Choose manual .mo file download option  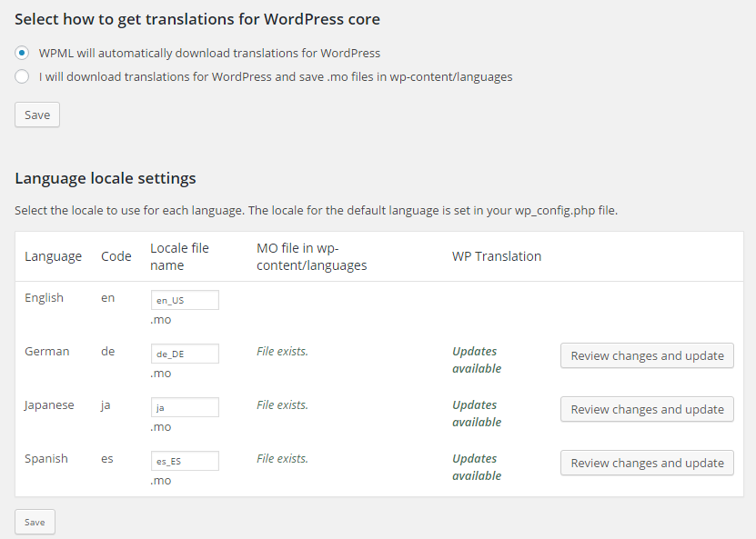pyautogui.click(x=22, y=76)
